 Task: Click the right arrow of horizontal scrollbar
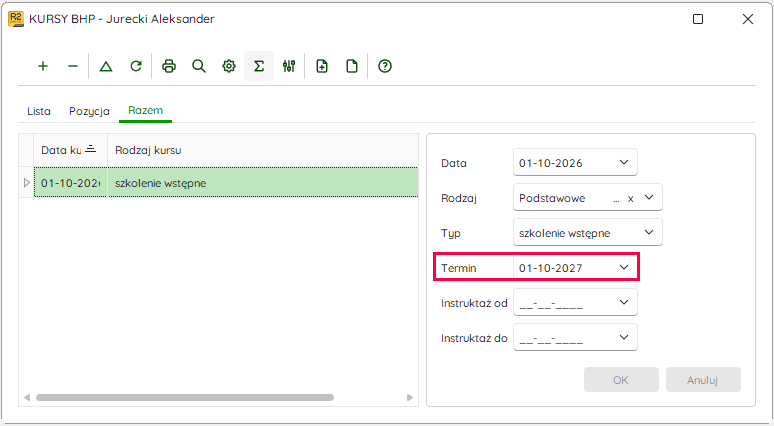pos(410,397)
